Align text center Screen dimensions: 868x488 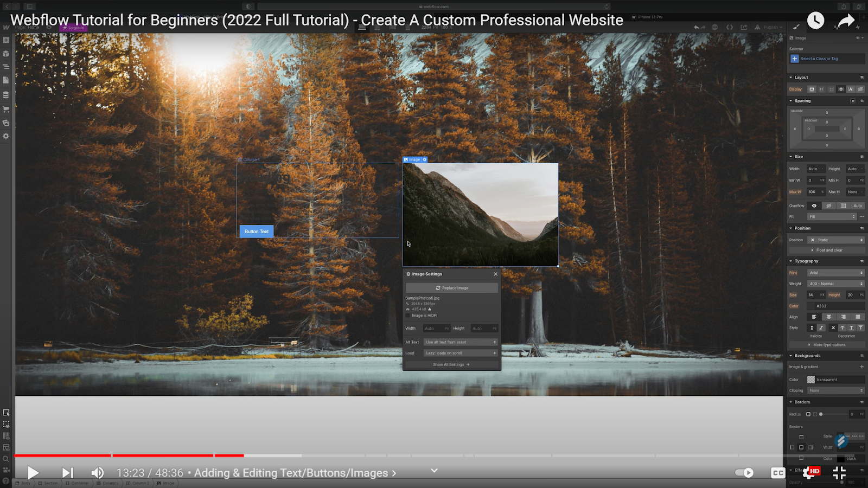tap(828, 317)
